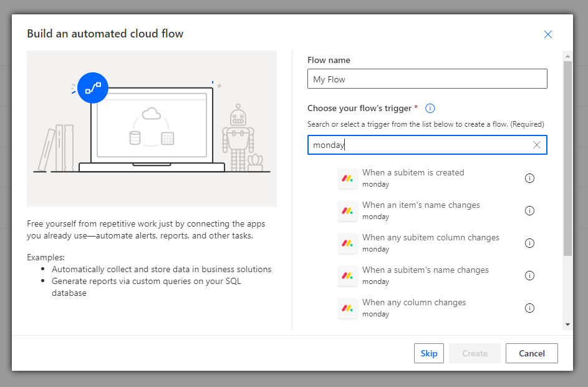The image size is (588, 387).
Task: Cancel the flow creation dialog
Action: click(531, 353)
